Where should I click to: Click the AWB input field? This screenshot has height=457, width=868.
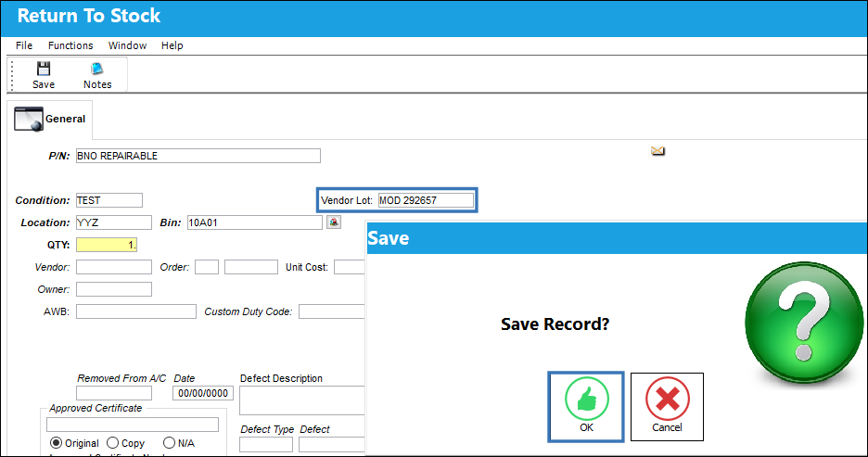[x=136, y=311]
